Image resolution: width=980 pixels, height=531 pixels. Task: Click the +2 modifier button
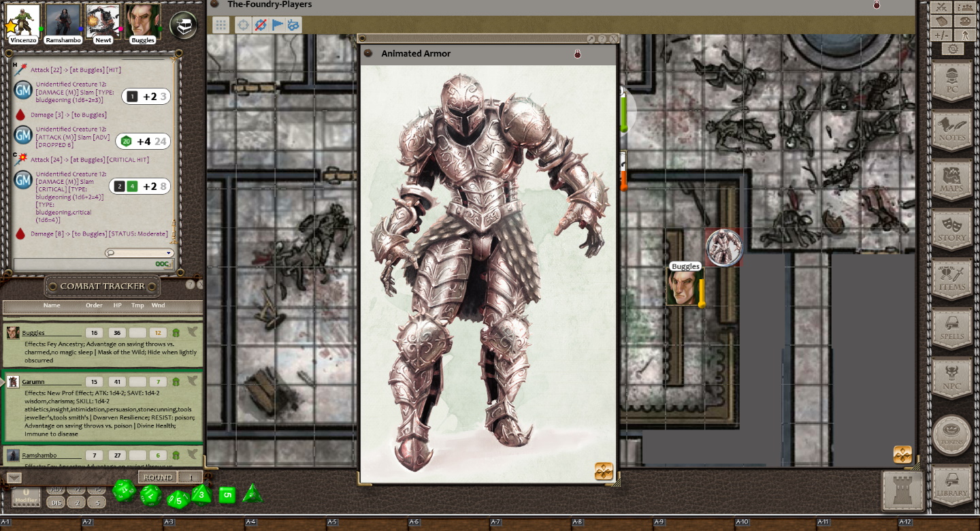(x=77, y=490)
